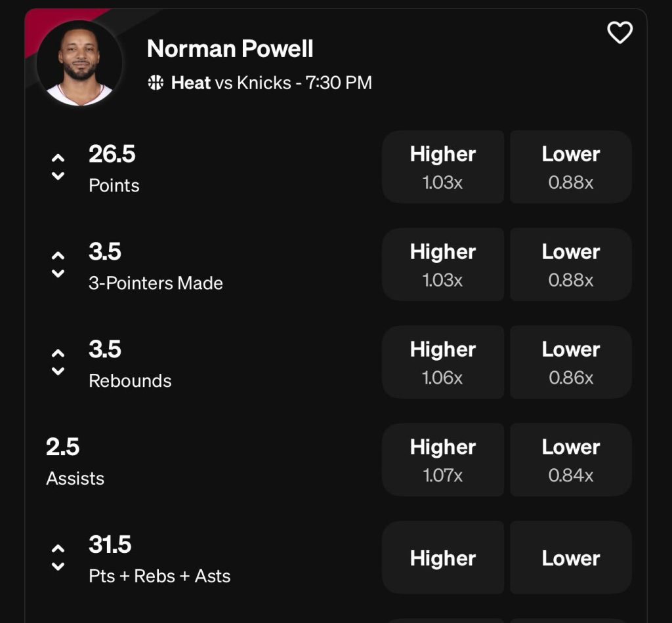Pick Lower on 2.5 Assists
This screenshot has width=672, height=623.
point(571,459)
